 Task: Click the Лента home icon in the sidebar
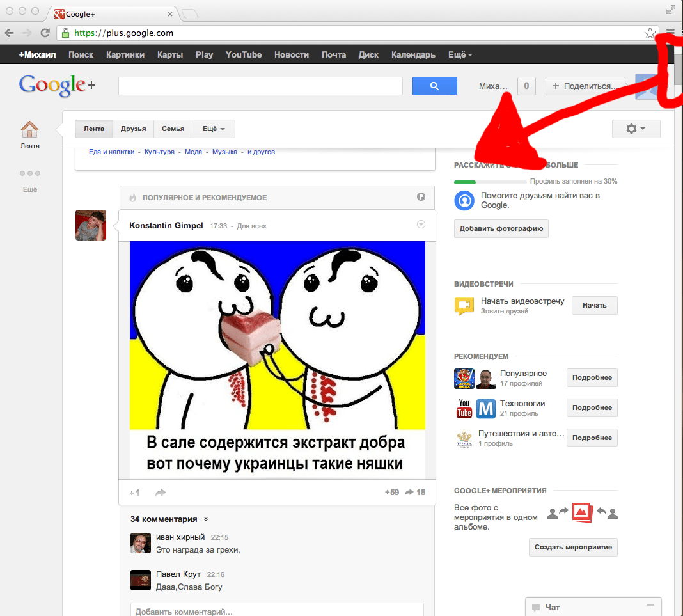point(29,129)
